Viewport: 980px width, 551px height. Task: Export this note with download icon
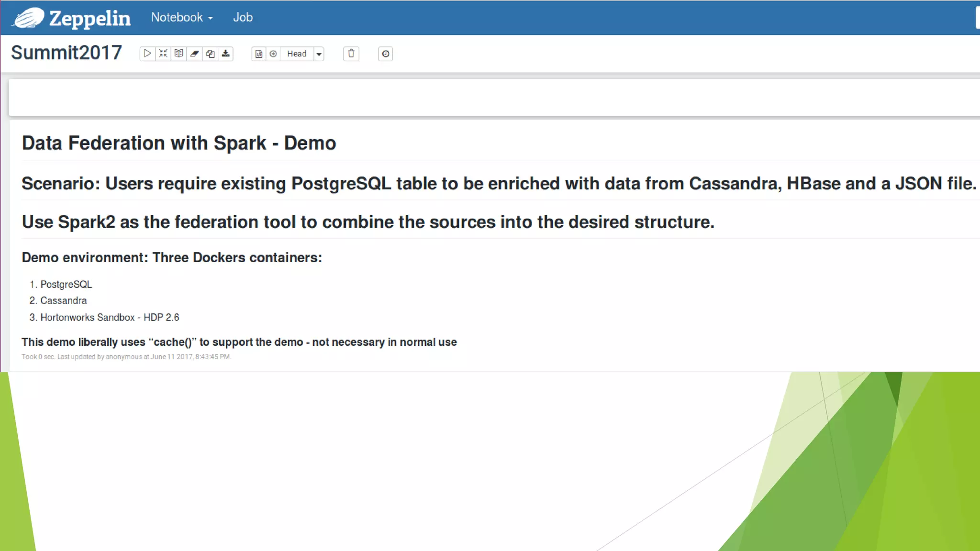pos(226,54)
